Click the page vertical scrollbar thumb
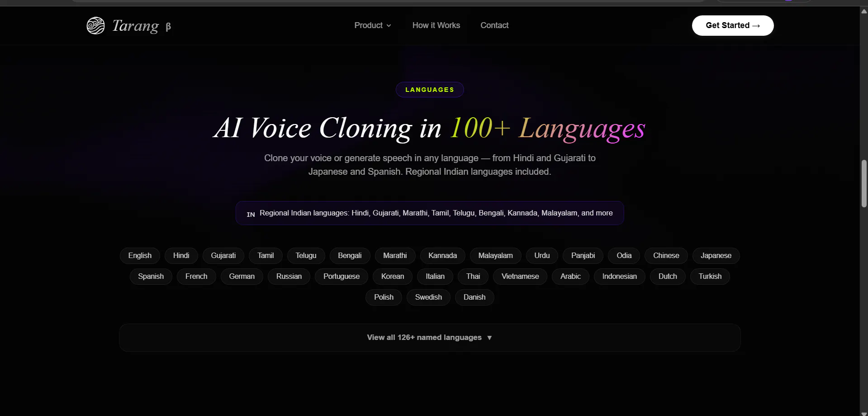This screenshot has height=416, width=868. [864, 183]
